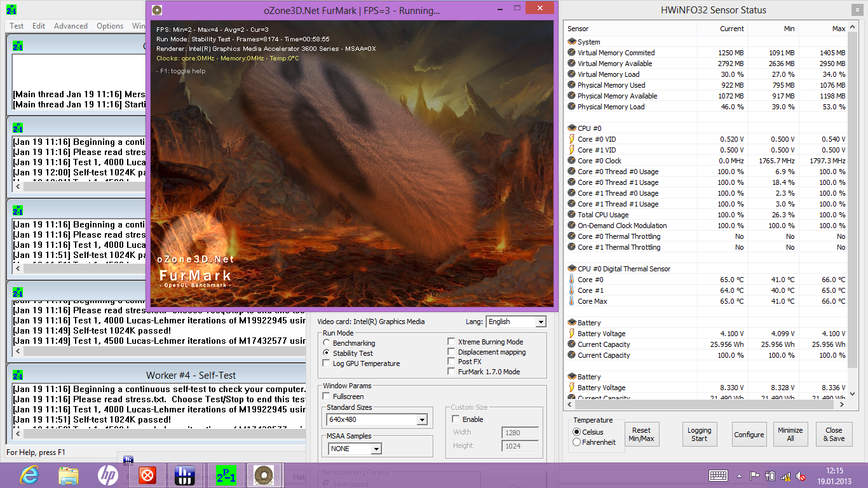Click the thermometer icon beside Core #0 temperature
Viewport: 868px width, 488px height.
click(x=572, y=280)
